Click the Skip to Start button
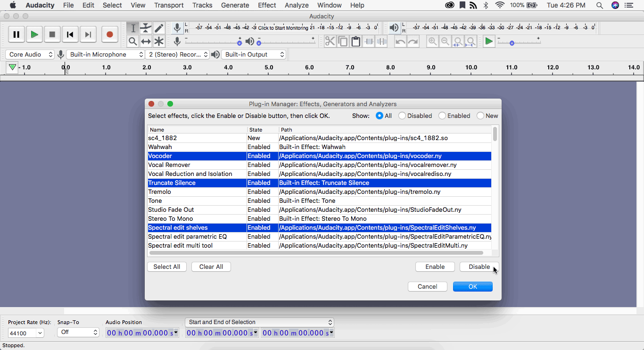 (70, 34)
